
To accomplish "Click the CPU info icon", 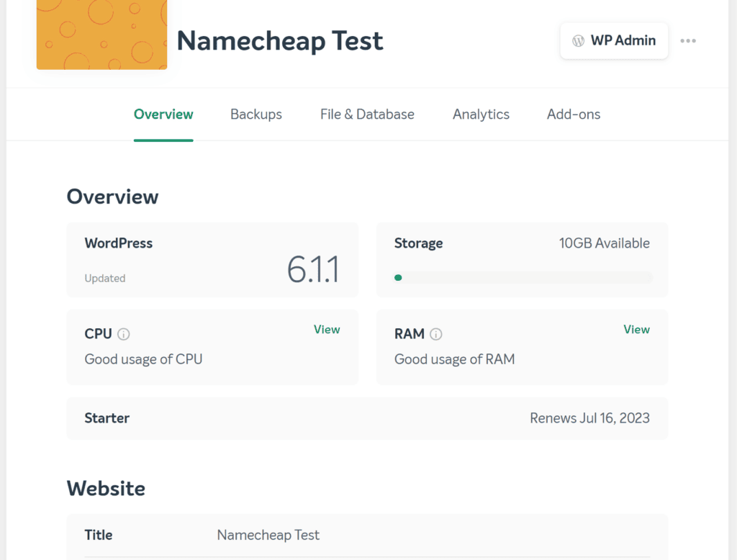I will coord(124,334).
